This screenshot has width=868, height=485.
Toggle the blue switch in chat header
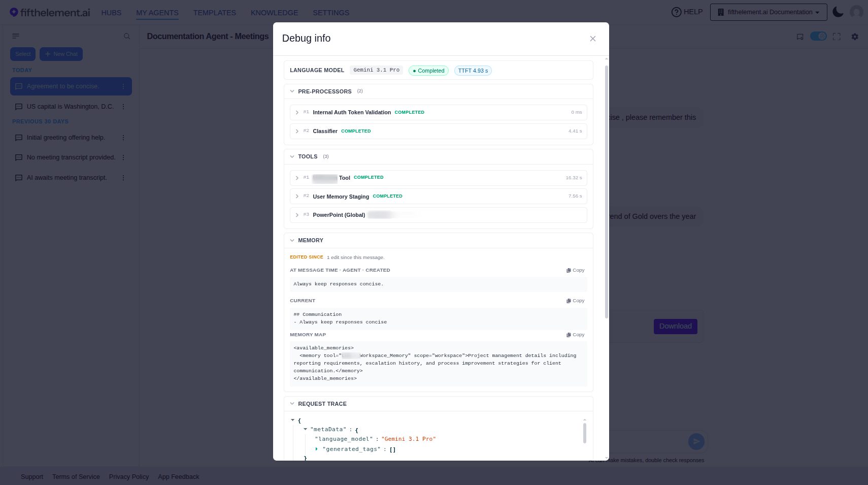point(818,36)
